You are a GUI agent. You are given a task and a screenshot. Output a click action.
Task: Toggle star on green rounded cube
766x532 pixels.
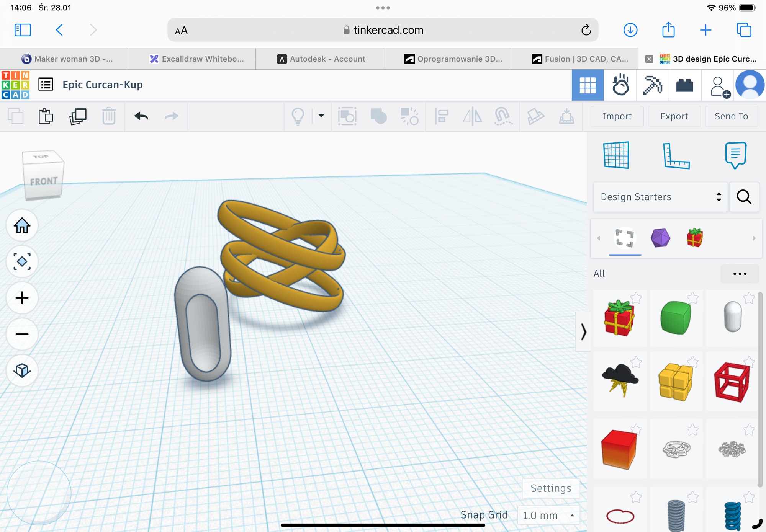coord(692,298)
